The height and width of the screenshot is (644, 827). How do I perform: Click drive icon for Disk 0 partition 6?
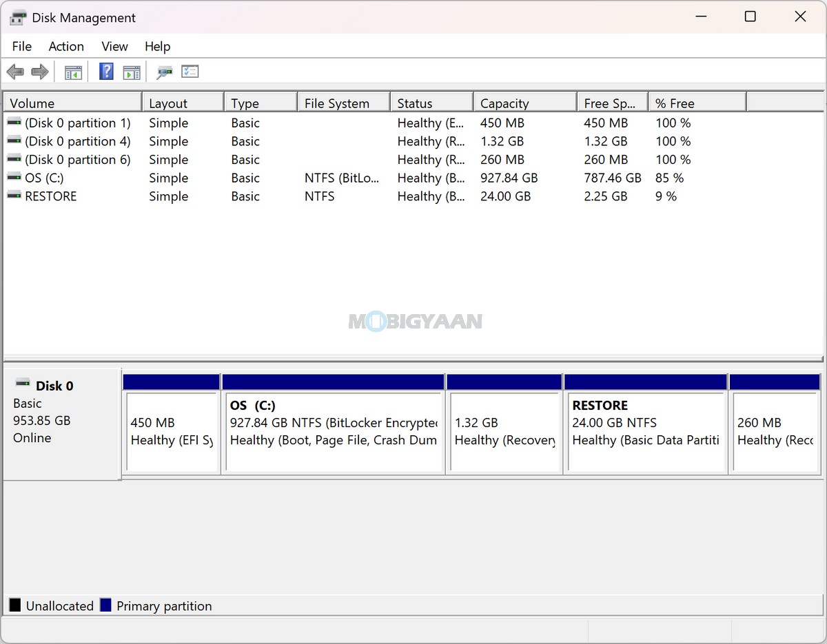14,159
